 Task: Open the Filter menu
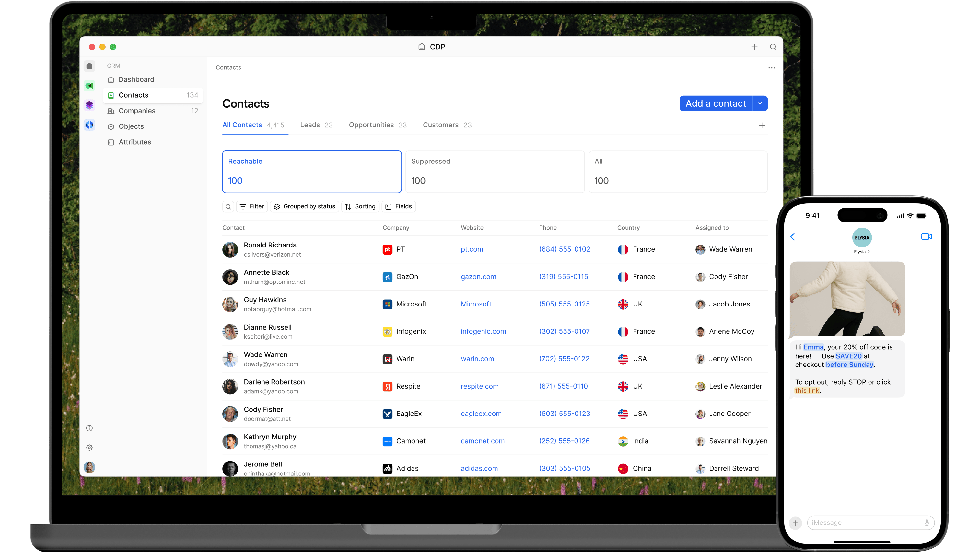pos(252,206)
